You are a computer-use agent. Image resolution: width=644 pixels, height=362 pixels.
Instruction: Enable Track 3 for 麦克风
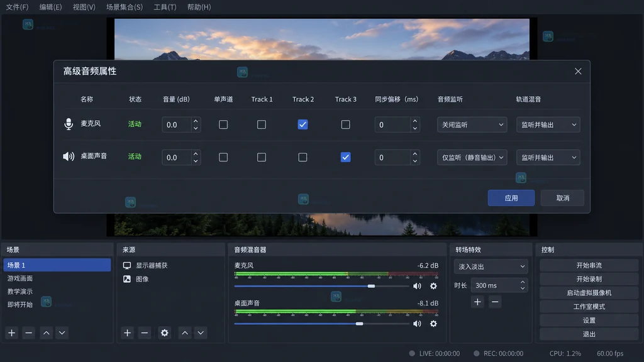[x=345, y=124]
